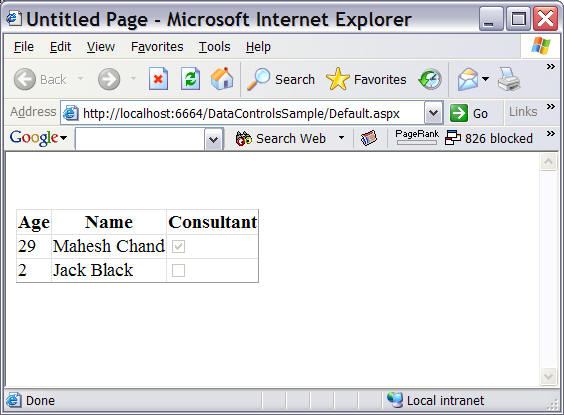Image resolution: width=564 pixels, height=415 pixels.
Task: Click the Name column header
Action: (x=109, y=222)
